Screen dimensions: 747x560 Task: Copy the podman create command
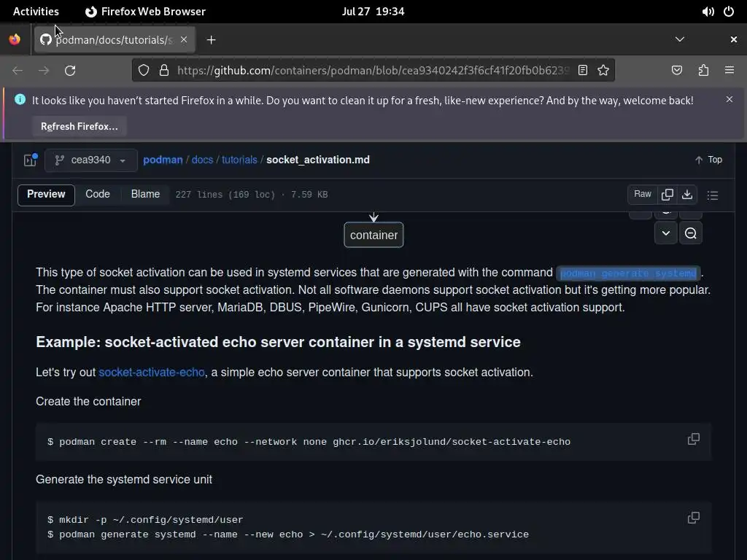(693, 439)
